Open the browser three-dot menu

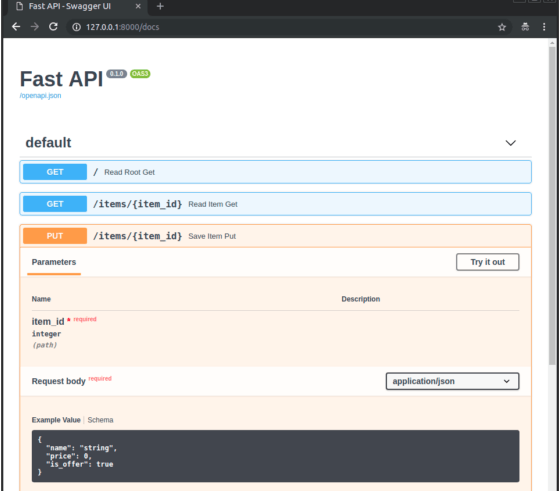(x=544, y=27)
